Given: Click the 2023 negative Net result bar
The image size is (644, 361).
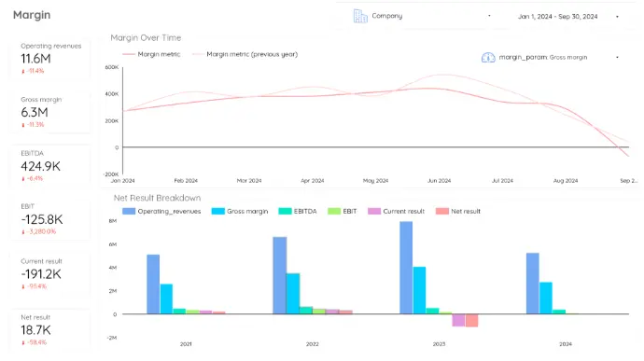Looking at the screenshot, I should (x=471, y=320).
